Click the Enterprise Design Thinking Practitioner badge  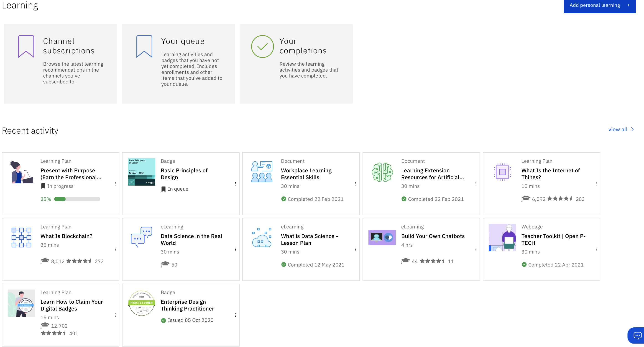(141, 303)
